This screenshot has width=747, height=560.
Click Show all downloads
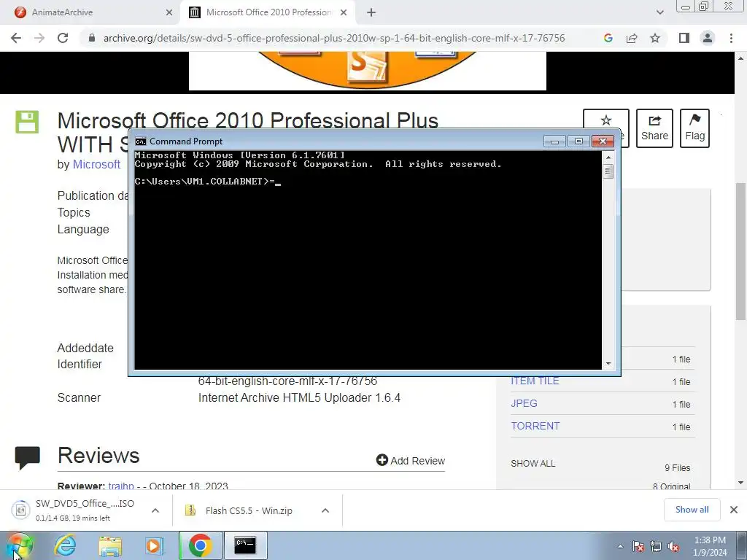pyautogui.click(x=692, y=510)
